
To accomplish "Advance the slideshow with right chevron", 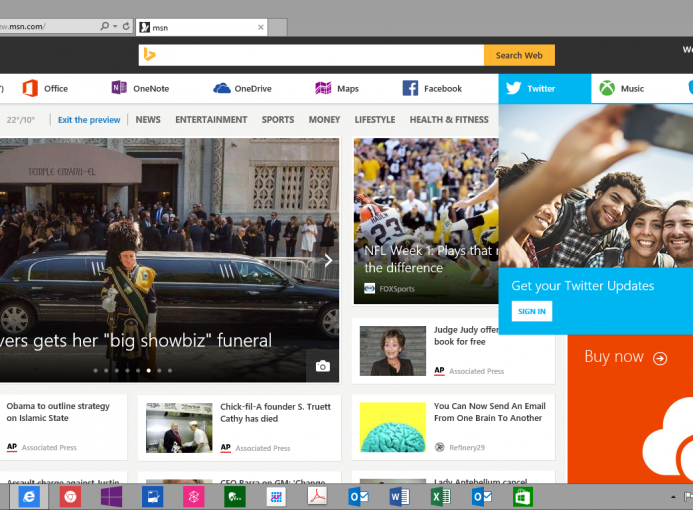I will tap(328, 260).
